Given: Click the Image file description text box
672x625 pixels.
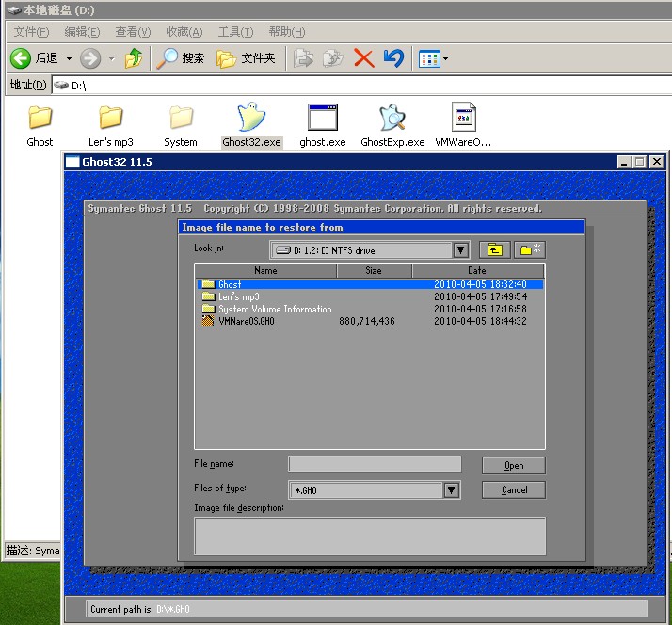Looking at the screenshot, I should (x=370, y=536).
